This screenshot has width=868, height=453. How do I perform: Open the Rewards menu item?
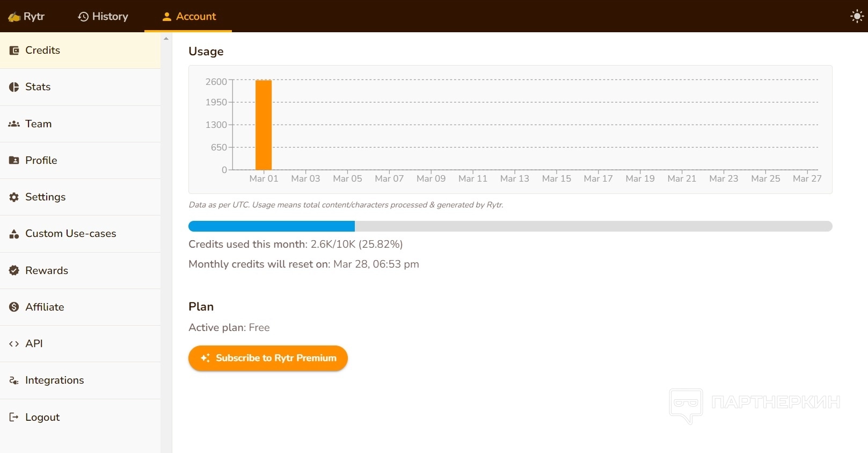point(47,270)
